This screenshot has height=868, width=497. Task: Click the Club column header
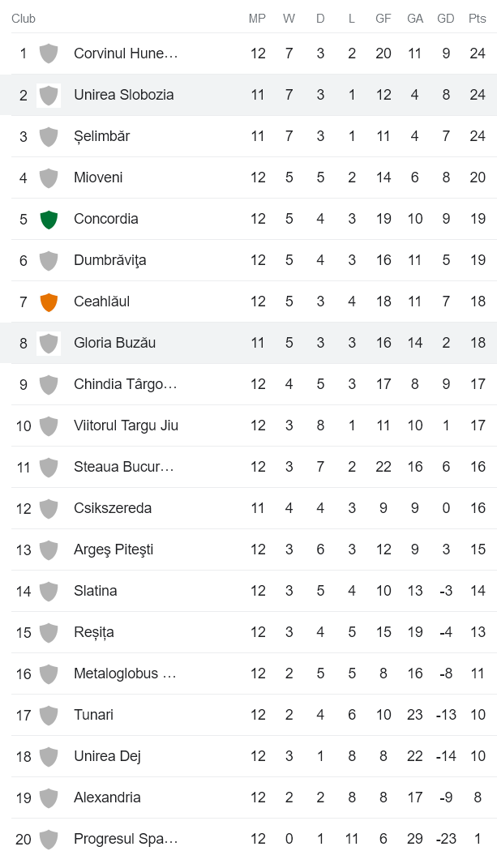coord(24,19)
